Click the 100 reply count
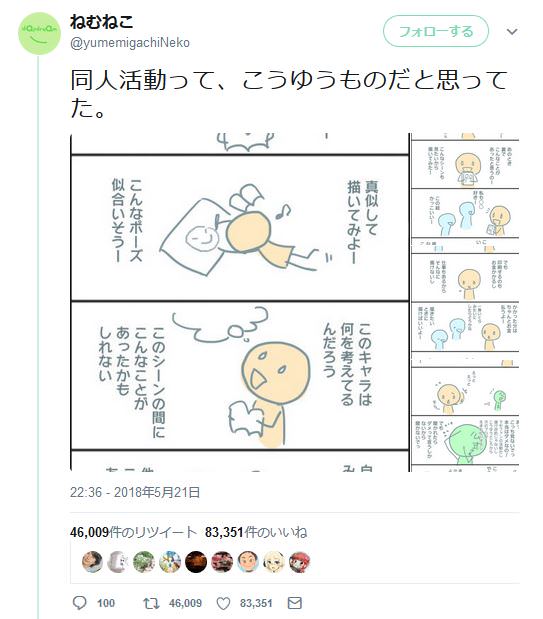 tap(106, 603)
